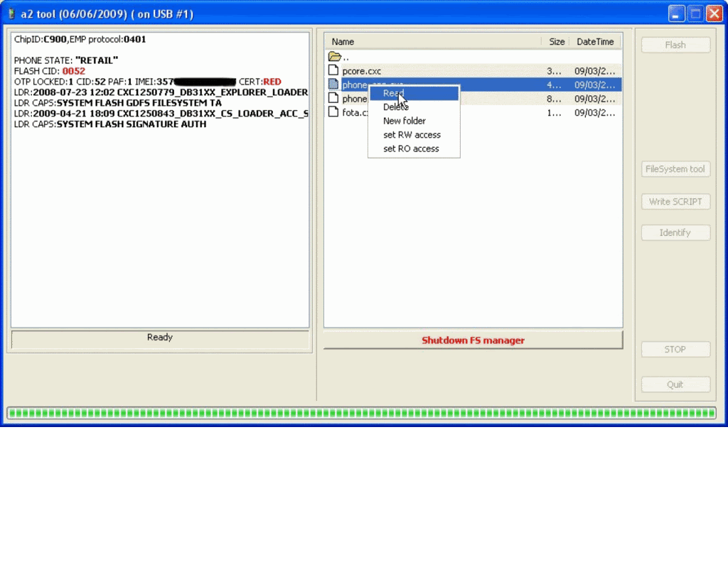
Task: Click the a2 tool title bar icon
Action: tap(11, 14)
